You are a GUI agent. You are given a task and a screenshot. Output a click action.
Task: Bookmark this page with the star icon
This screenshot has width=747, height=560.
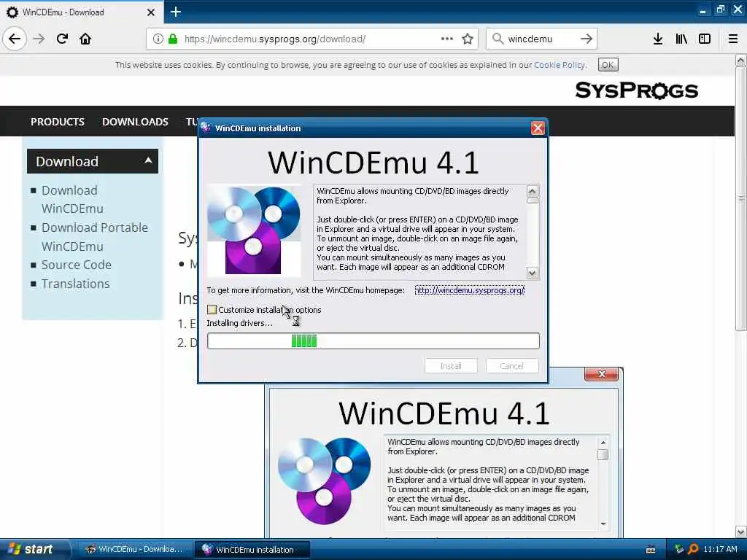coord(468,39)
